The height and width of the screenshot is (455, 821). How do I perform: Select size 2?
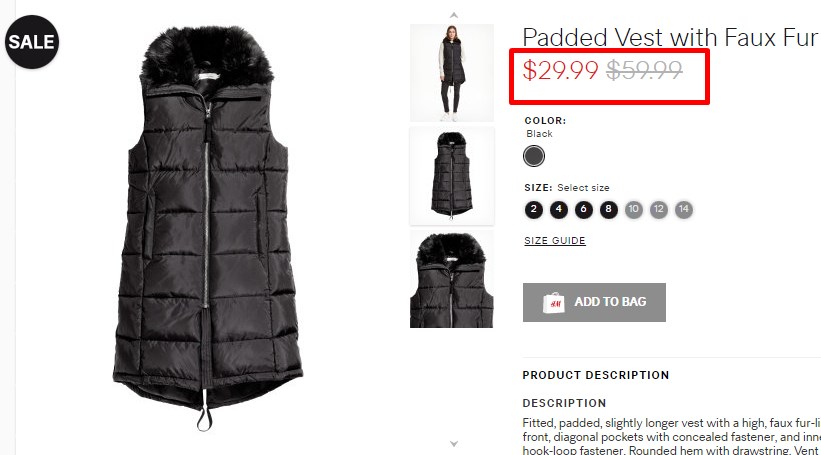(534, 209)
